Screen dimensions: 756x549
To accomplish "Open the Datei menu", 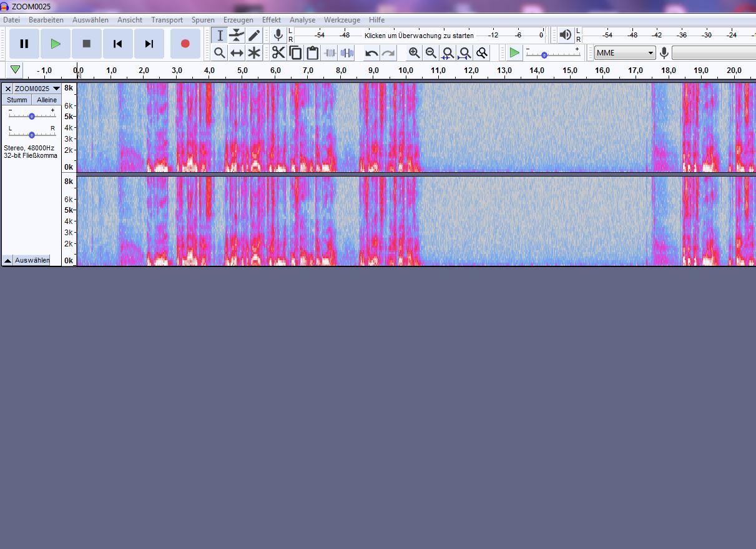I will [x=12, y=20].
